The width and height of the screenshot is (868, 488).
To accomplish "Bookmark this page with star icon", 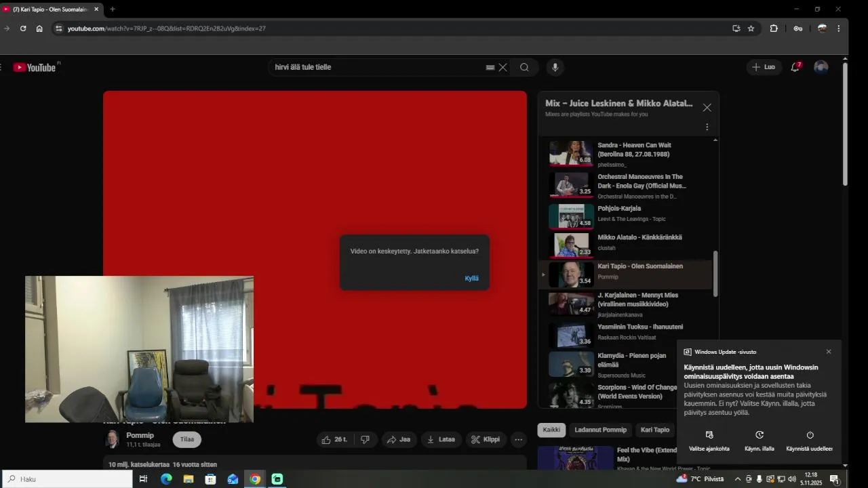I will click(751, 28).
